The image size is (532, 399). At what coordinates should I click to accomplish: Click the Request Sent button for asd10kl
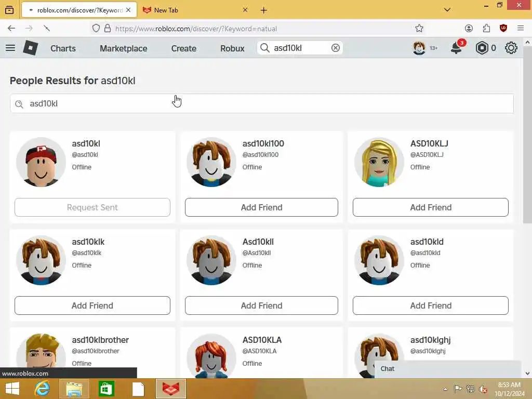92,207
